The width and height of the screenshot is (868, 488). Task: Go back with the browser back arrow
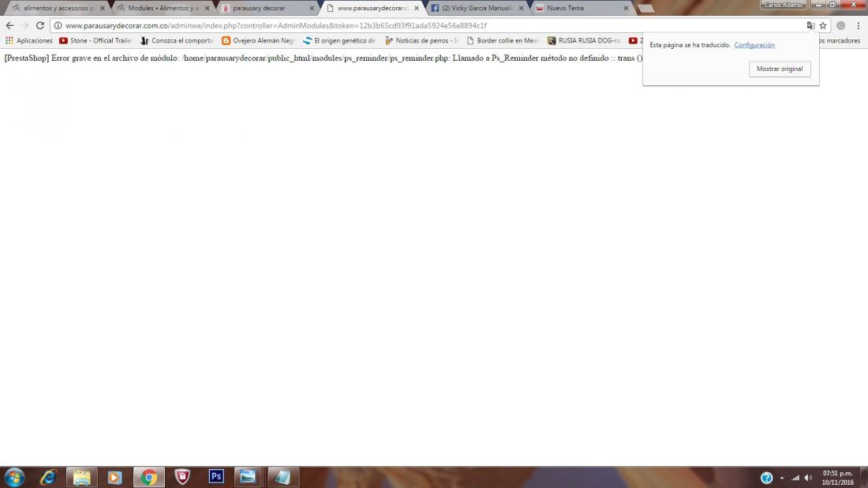(9, 25)
